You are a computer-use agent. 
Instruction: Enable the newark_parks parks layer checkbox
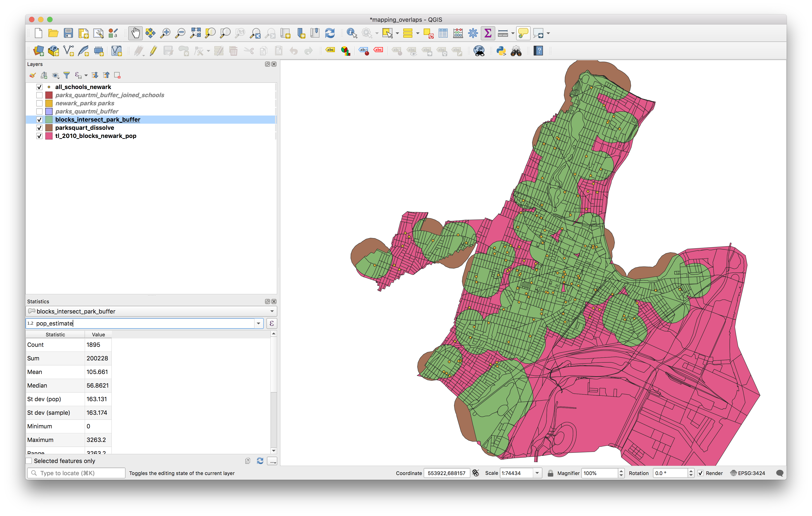point(39,103)
